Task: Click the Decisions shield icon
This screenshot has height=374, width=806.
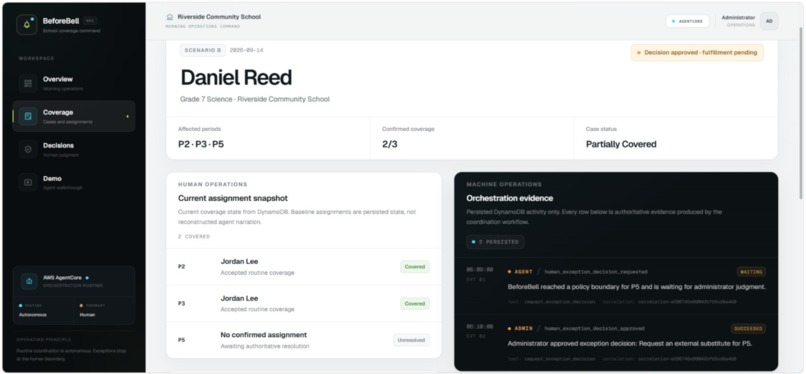Action: (28, 149)
